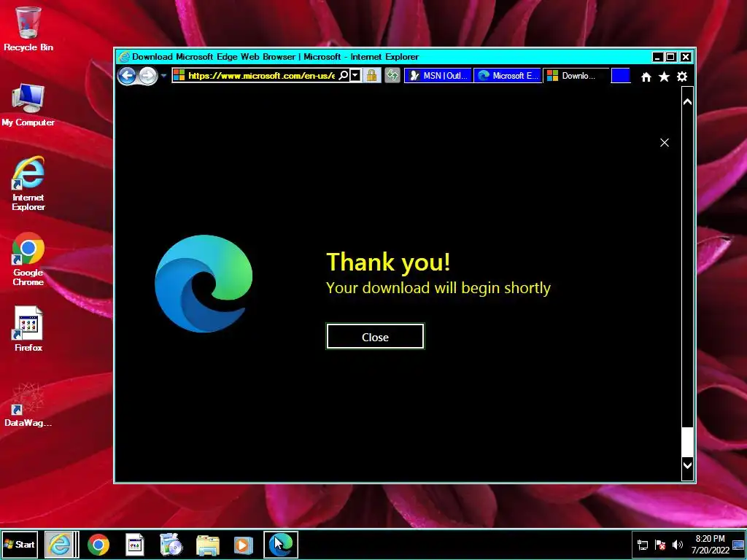Click the browser Forward arrow

[148, 76]
